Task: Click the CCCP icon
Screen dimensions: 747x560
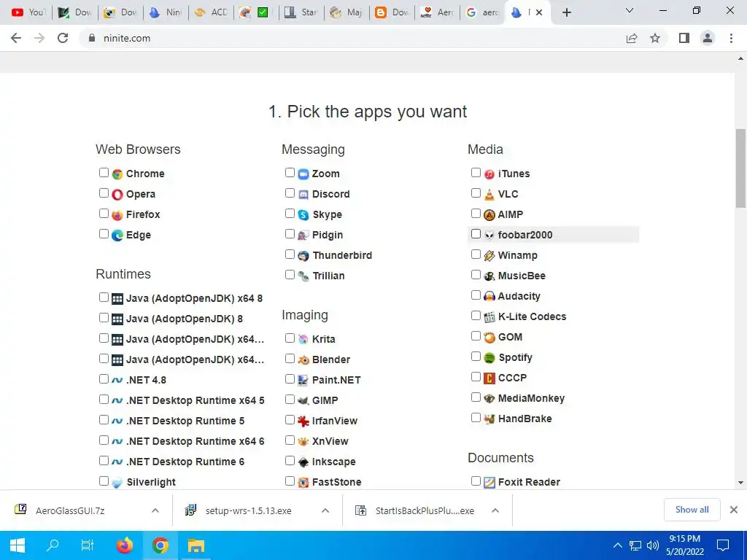Action: [489, 378]
